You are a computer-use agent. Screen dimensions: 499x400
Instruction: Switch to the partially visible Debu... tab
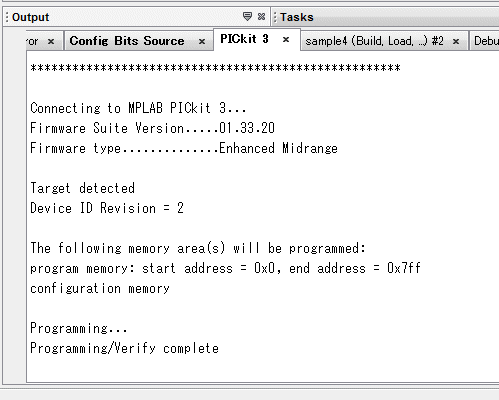[486, 41]
